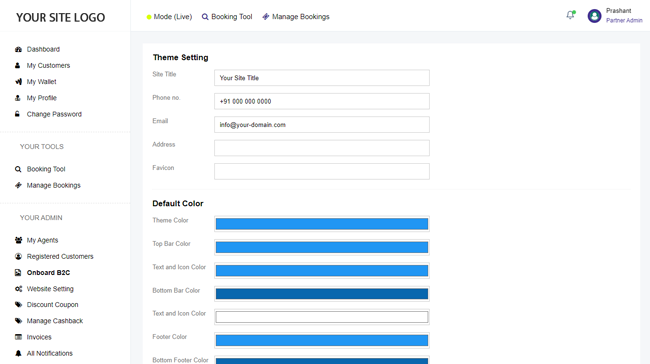Click the Change Password lock icon
The width and height of the screenshot is (650, 364).
point(17,114)
